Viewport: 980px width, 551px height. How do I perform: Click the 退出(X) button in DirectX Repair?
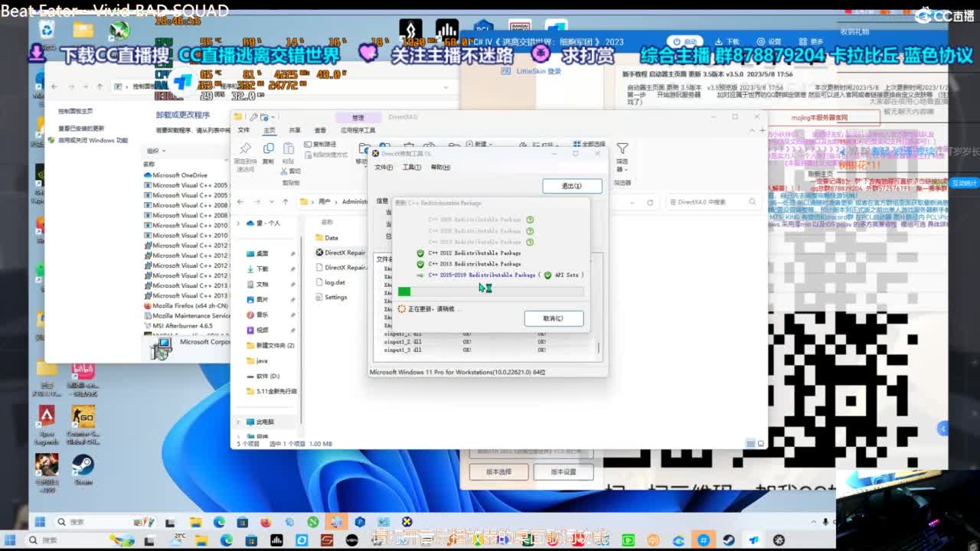pos(572,186)
